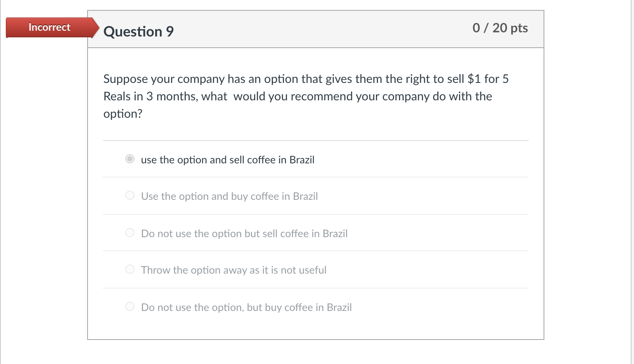The image size is (634, 364).
Task: Click the divider line below the question text
Action: point(315,140)
